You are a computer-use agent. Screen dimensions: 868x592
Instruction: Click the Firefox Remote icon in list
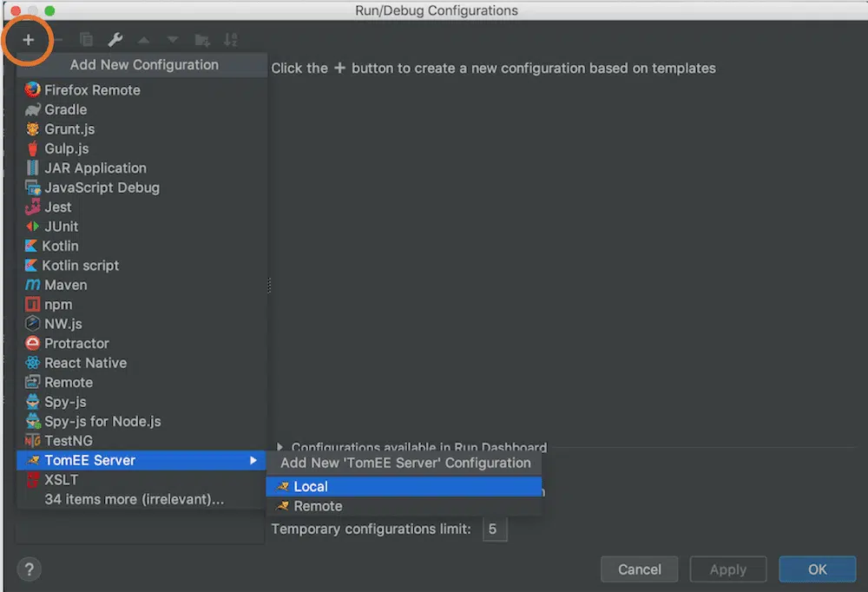(33, 89)
